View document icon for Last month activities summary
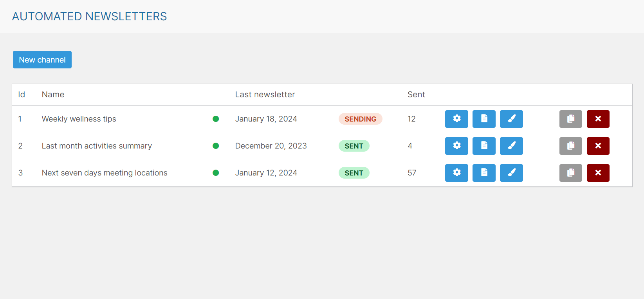 484,146
